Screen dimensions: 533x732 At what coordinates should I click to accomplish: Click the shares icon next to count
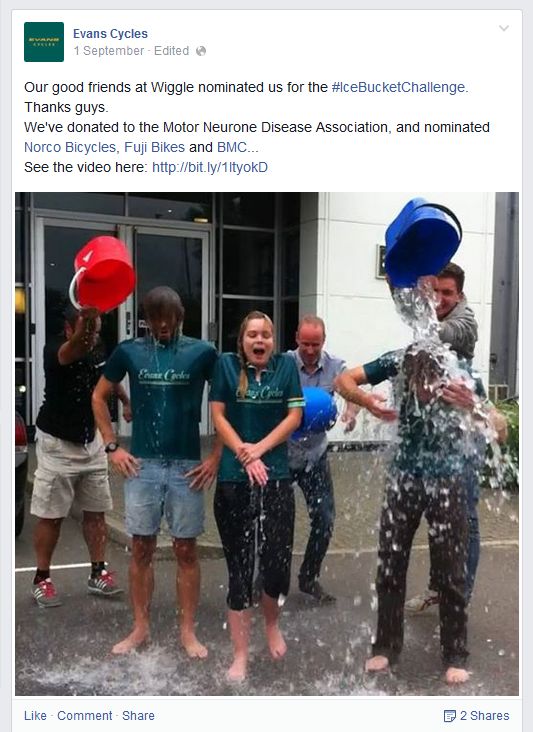[x=449, y=716]
